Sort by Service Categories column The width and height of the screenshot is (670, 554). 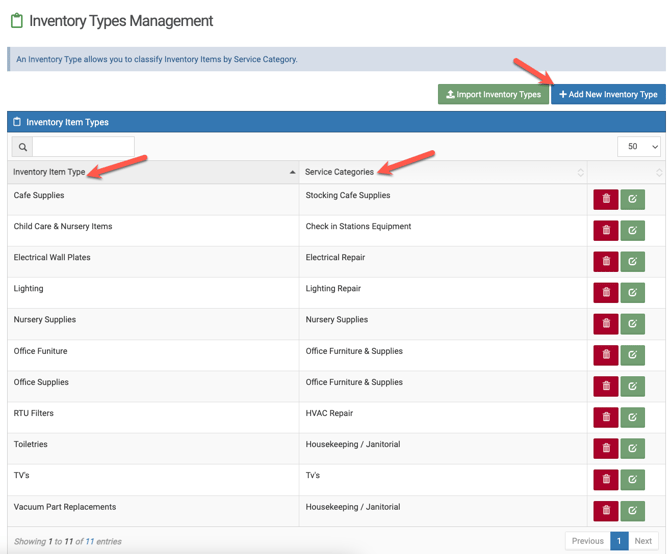[442, 172]
